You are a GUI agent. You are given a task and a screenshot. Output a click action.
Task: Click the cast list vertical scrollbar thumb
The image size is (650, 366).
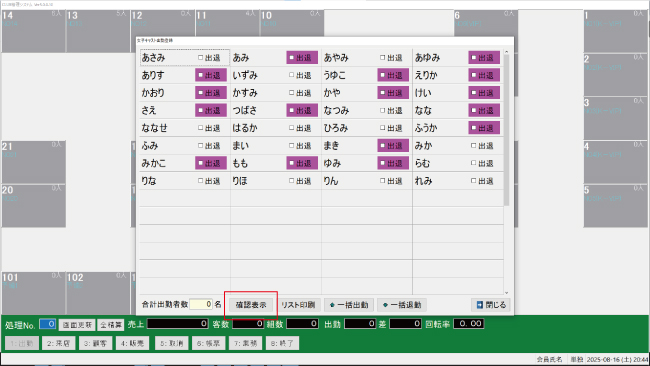[x=506, y=130]
